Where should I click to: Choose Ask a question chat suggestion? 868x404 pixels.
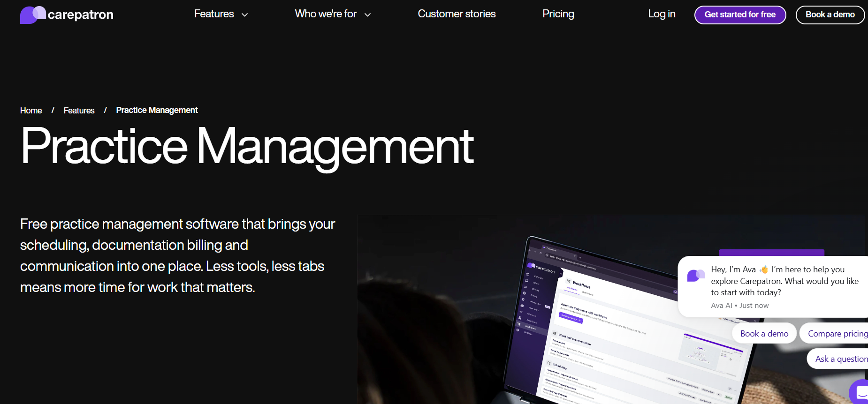pyautogui.click(x=838, y=359)
